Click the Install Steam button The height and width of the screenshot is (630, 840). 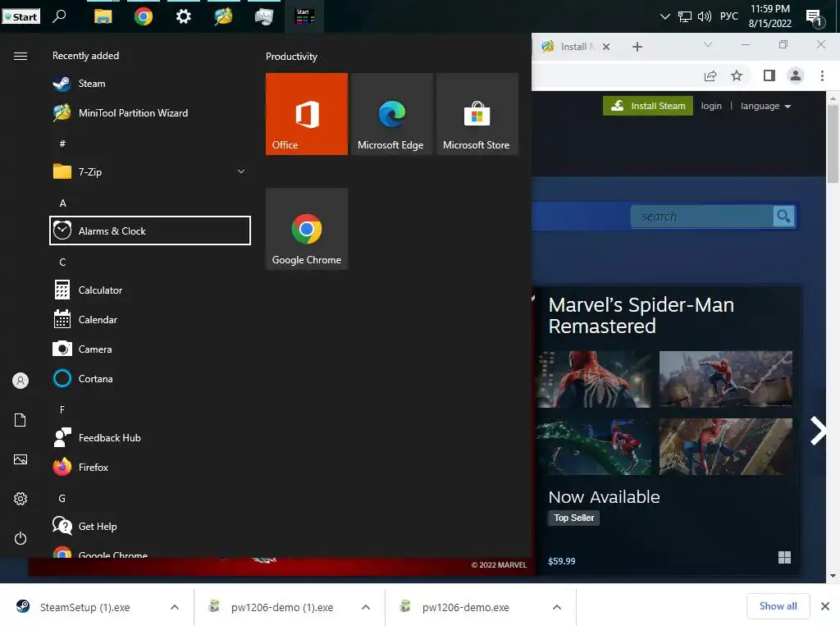(648, 106)
